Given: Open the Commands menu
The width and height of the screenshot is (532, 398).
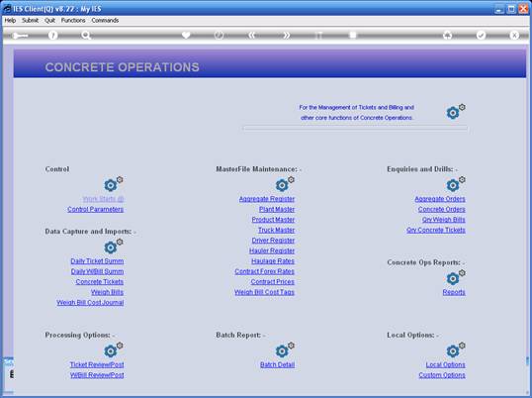Looking at the screenshot, I should point(105,21).
